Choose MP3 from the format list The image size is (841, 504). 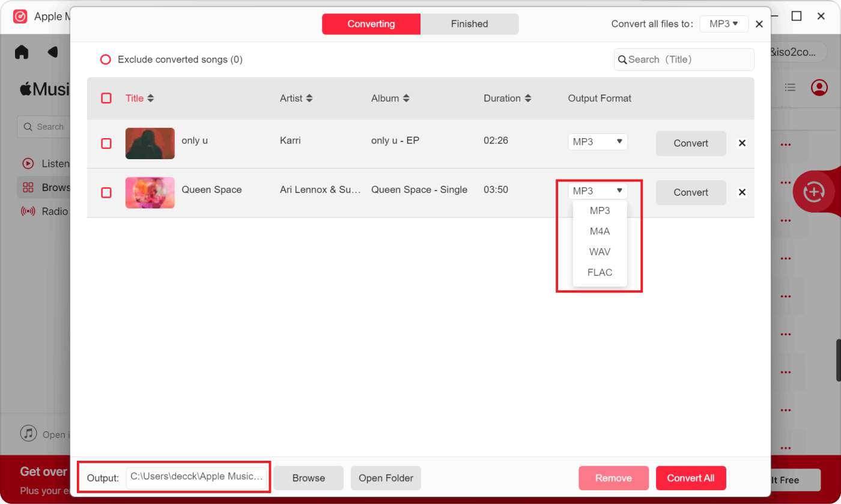(x=600, y=211)
